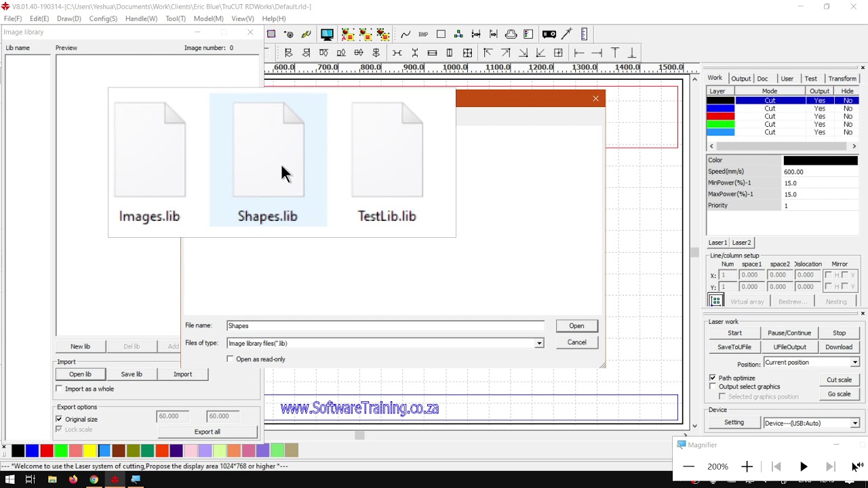Image resolution: width=868 pixels, height=488 pixels.
Task: Click the layer list right scroll arrow
Action: [854, 146]
